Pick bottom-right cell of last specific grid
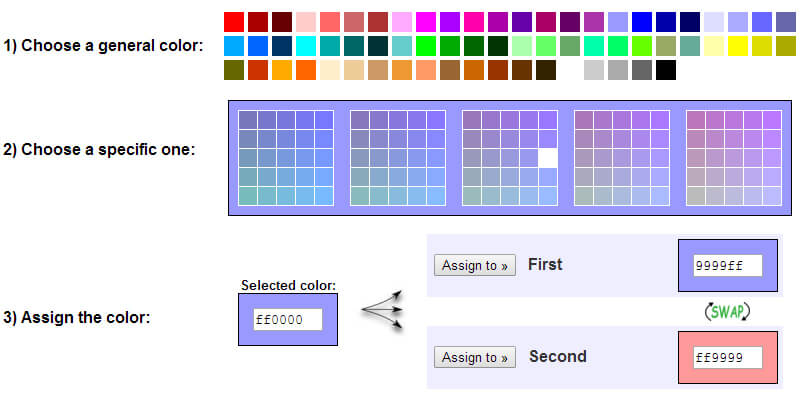Screen dimensions: 800x400 pyautogui.click(x=771, y=196)
